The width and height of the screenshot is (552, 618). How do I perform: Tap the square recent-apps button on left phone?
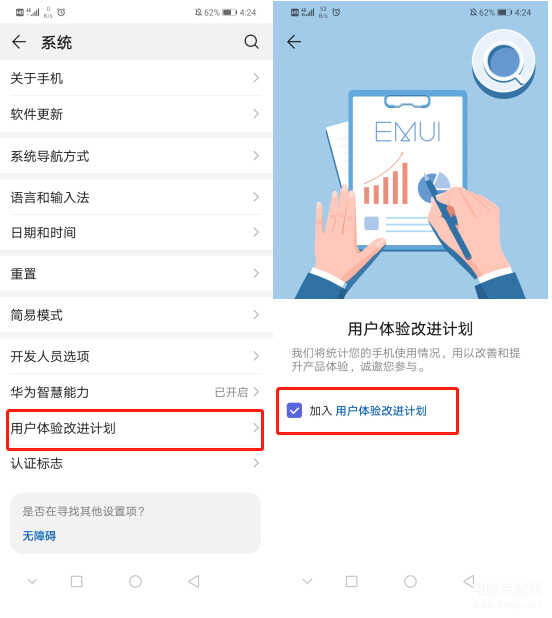pos(76,581)
